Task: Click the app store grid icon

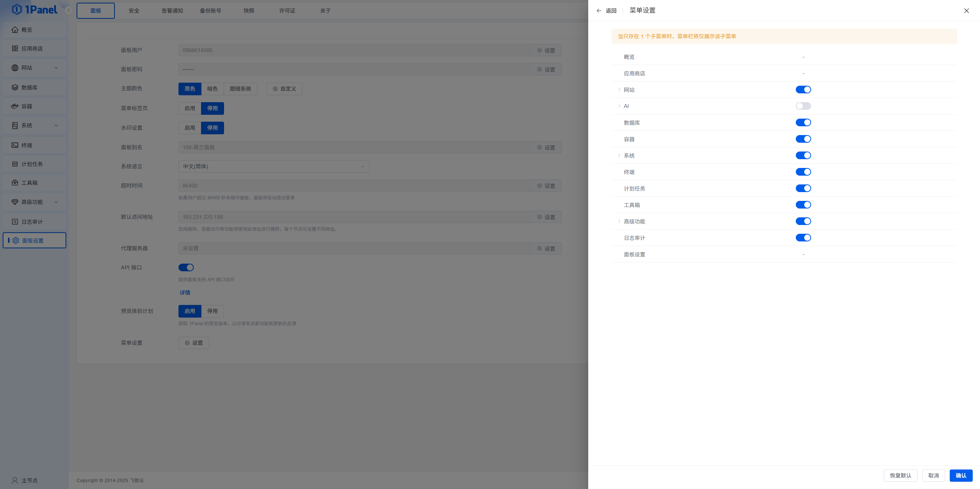Action: [15, 48]
